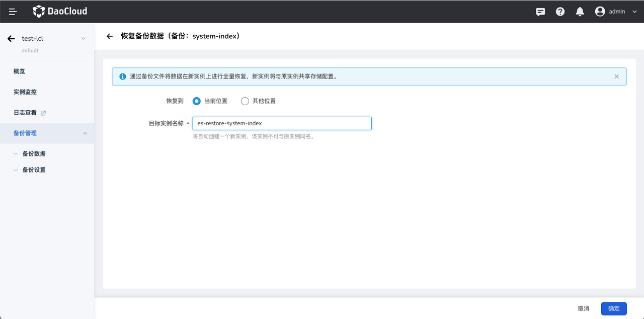Click back arrow next to 恢复备份数据 title
Screen dimensions: 644x319
110,36
